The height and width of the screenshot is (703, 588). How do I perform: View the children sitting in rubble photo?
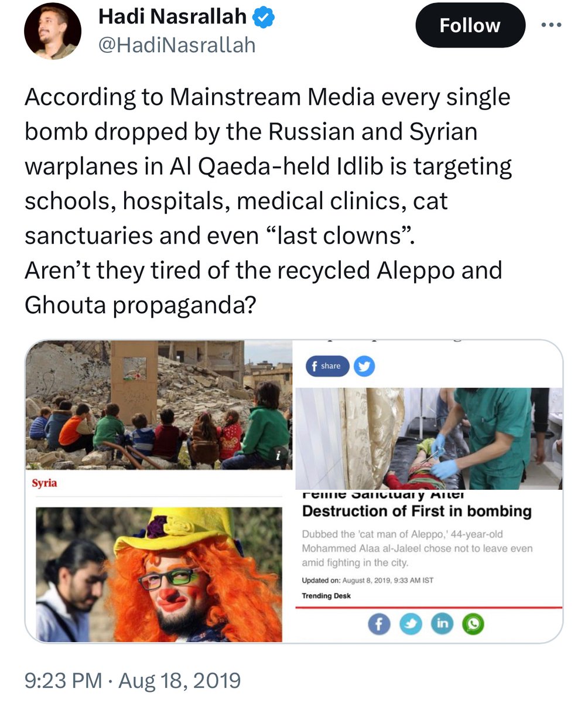click(x=159, y=405)
